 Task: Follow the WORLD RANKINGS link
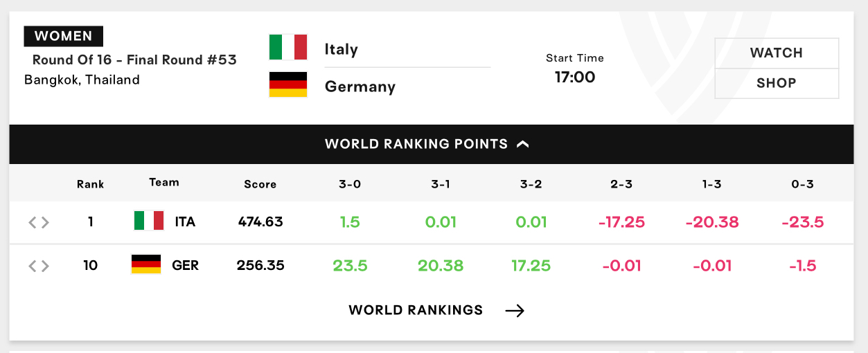tap(416, 310)
